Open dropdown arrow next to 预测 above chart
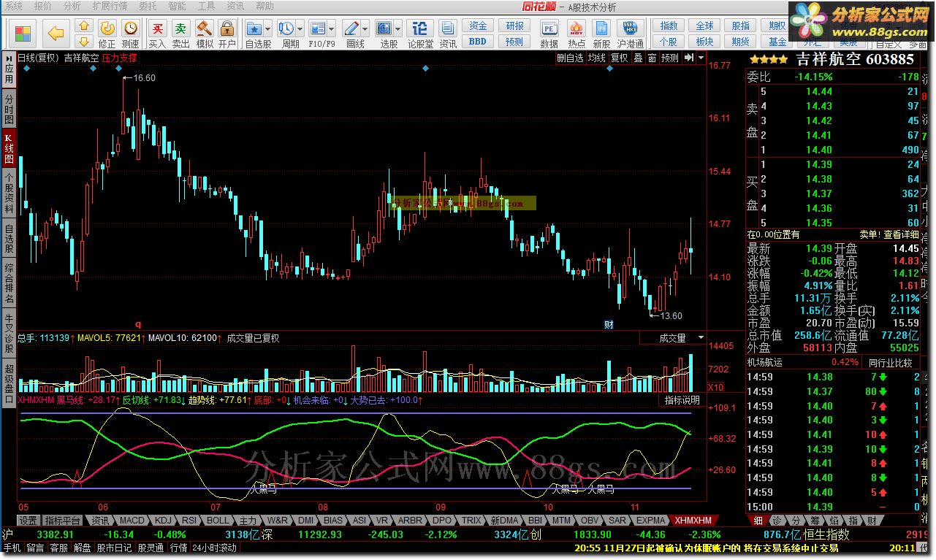Screen dimensions: 936x560 tap(701, 58)
